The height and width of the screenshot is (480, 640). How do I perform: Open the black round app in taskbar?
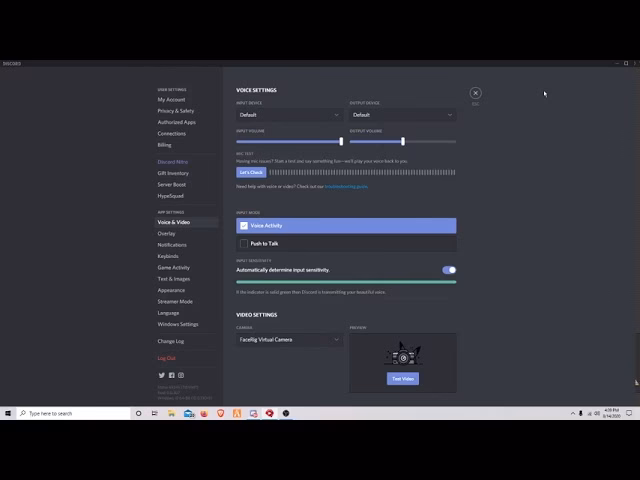pyautogui.click(x=286, y=413)
